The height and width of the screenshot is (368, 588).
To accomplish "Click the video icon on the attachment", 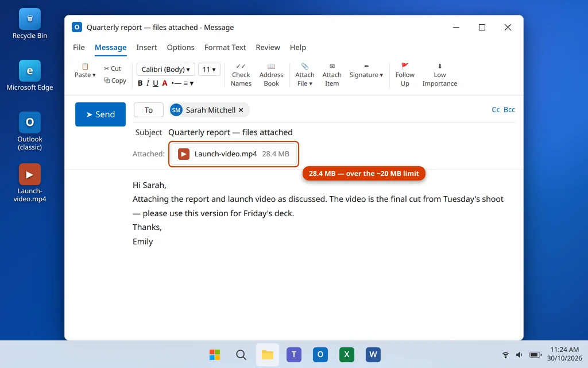I will pyautogui.click(x=184, y=154).
